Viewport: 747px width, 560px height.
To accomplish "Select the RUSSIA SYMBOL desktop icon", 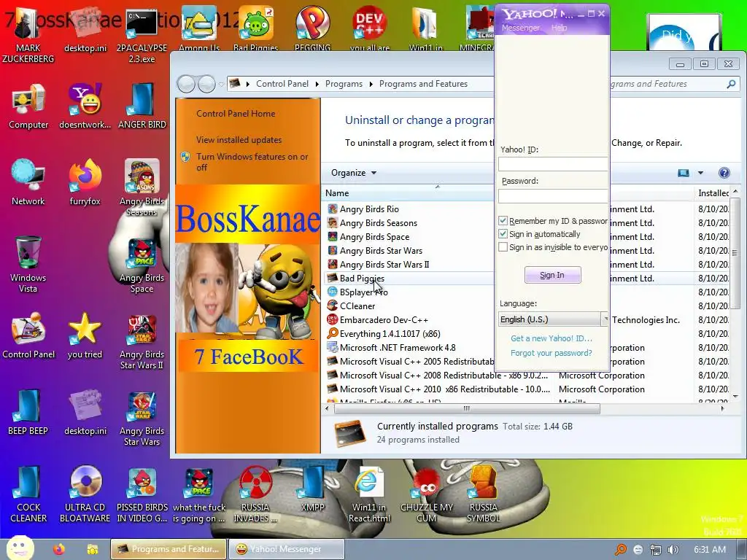I will click(483, 494).
